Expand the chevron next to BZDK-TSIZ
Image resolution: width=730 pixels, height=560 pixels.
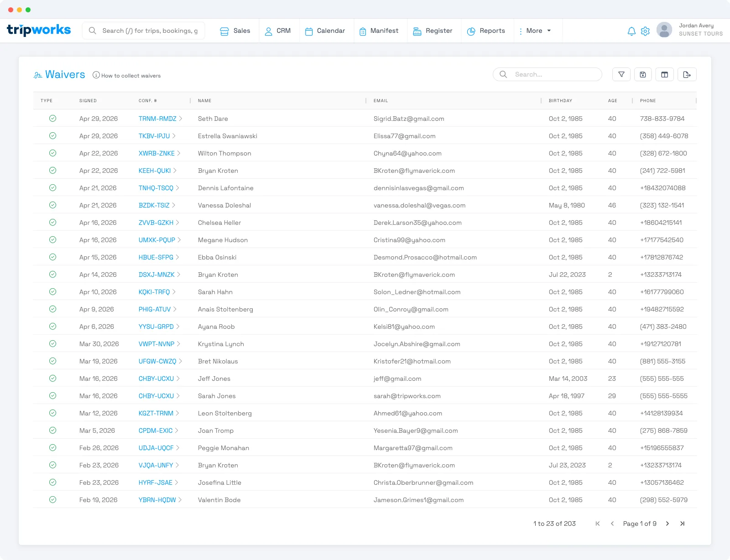pos(174,205)
